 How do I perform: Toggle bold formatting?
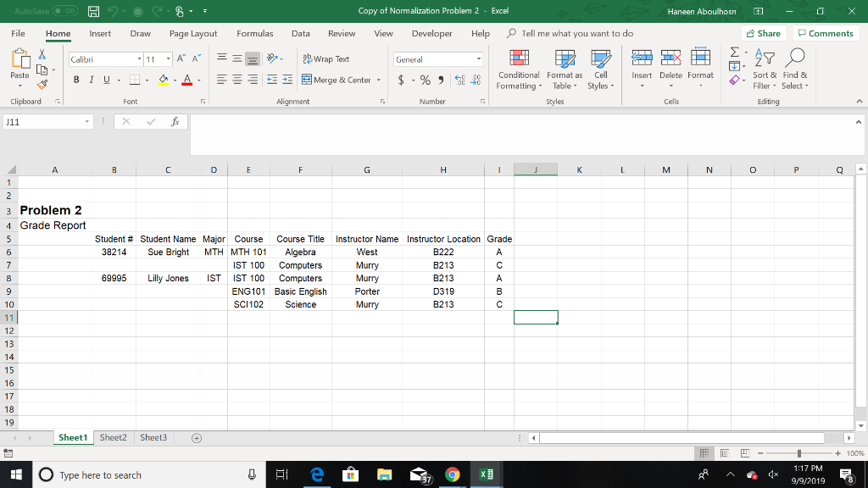(x=78, y=78)
